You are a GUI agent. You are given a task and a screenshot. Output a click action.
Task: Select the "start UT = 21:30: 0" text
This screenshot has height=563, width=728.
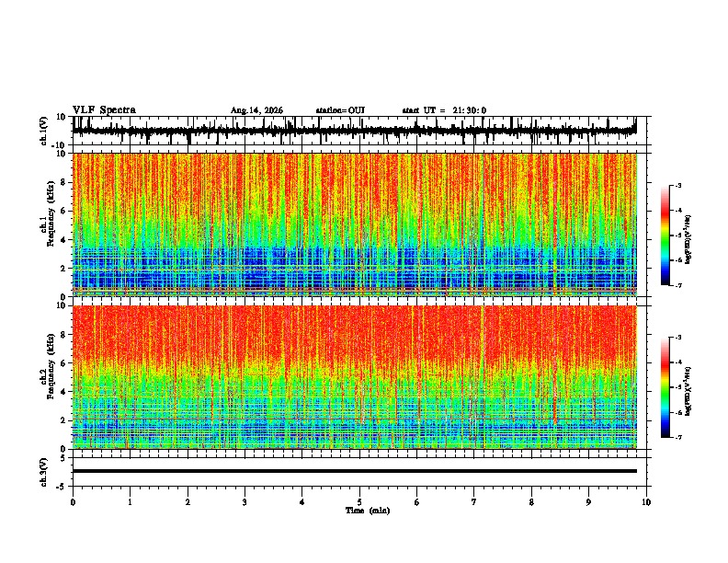[x=444, y=110]
